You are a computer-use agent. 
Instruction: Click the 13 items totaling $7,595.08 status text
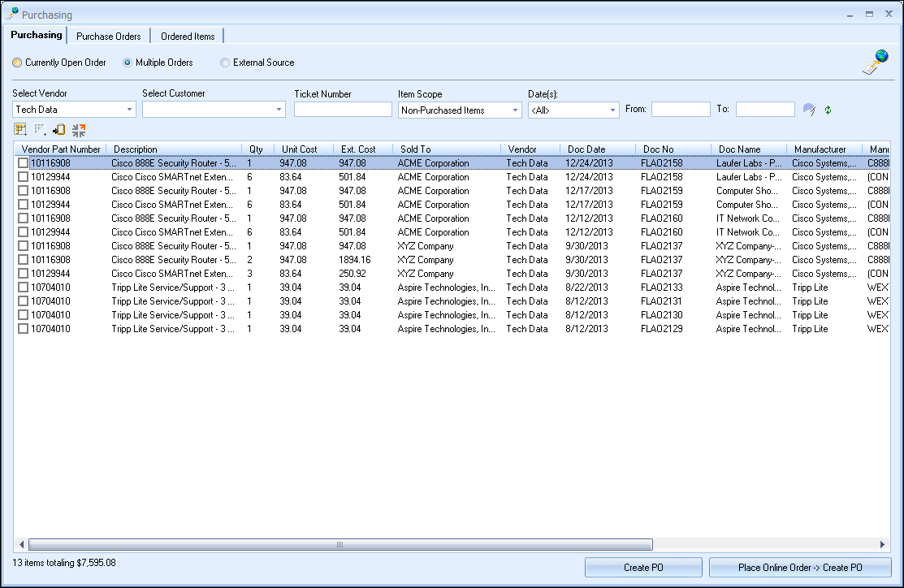tap(64, 563)
